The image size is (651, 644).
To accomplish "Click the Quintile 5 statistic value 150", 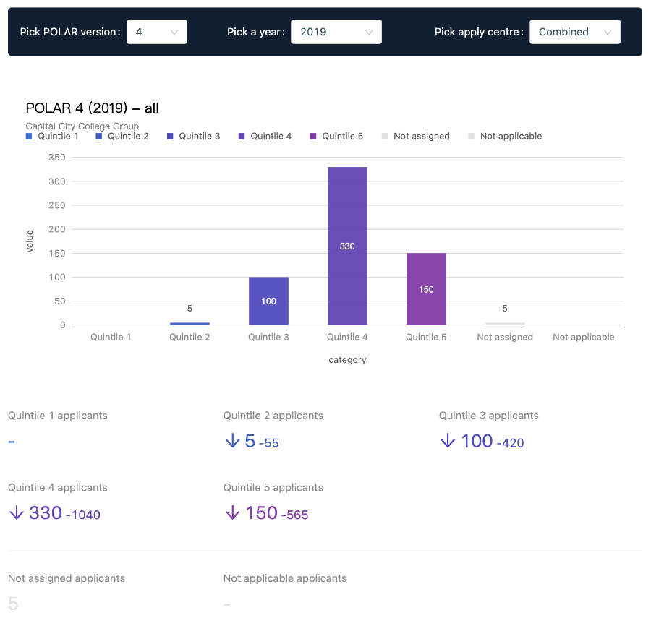I will coord(262,513).
